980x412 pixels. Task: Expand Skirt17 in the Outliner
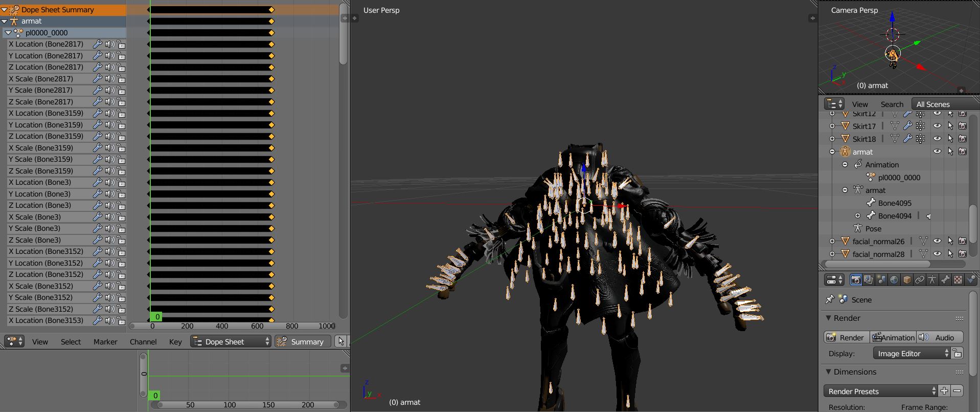click(x=832, y=126)
